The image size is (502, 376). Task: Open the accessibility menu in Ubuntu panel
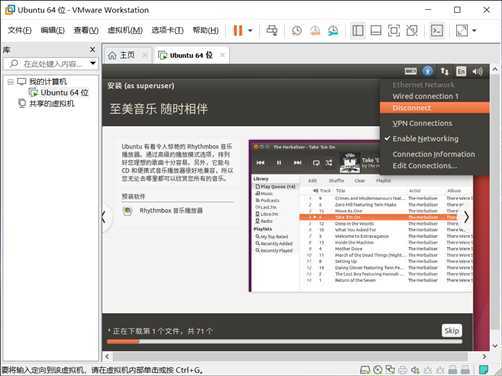point(428,71)
